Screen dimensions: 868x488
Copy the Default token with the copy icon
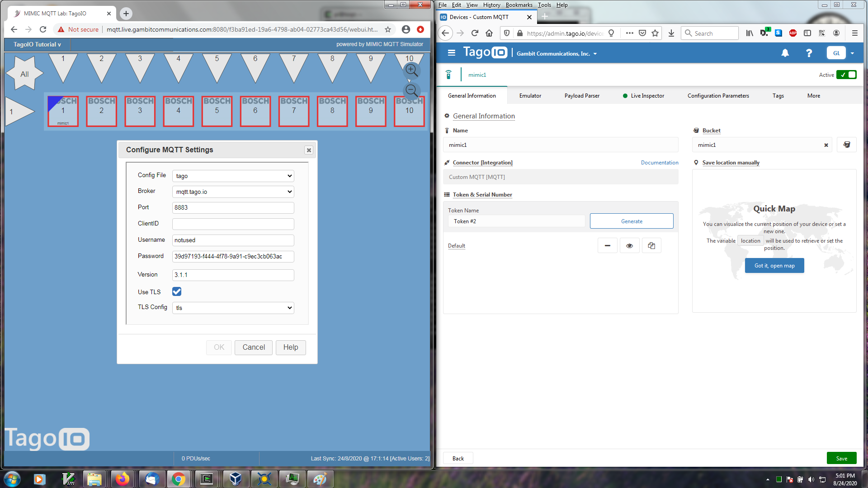tap(651, 245)
